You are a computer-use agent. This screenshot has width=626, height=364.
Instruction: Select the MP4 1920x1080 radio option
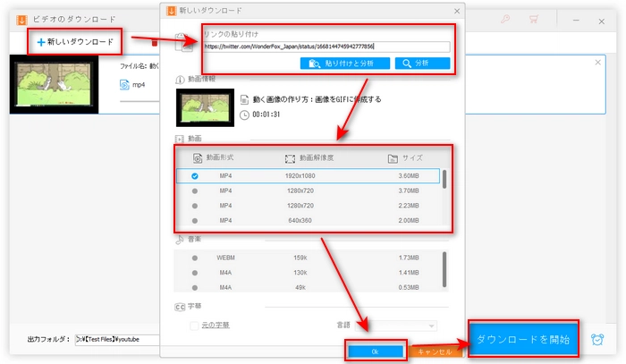[195, 176]
